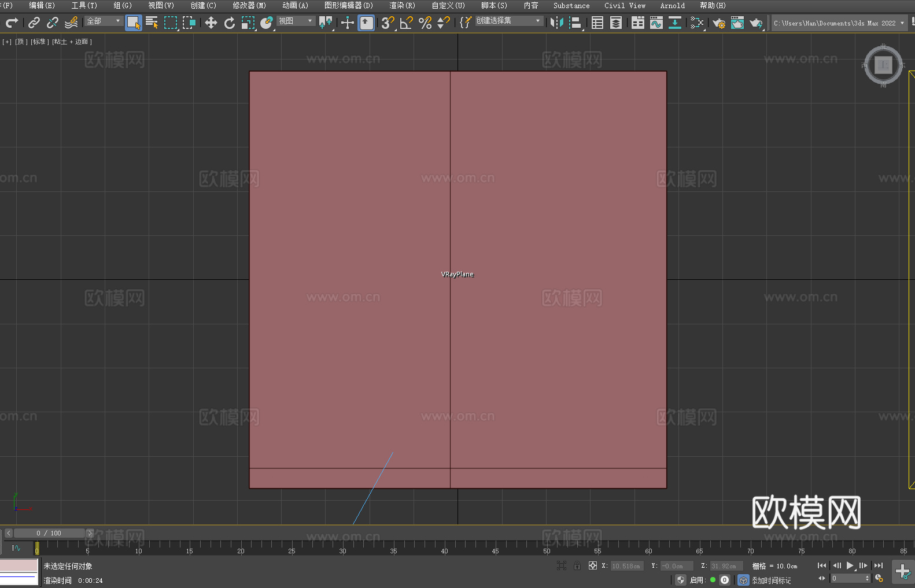Open the Curve Editor
This screenshot has height=588, width=915.
pos(656,23)
